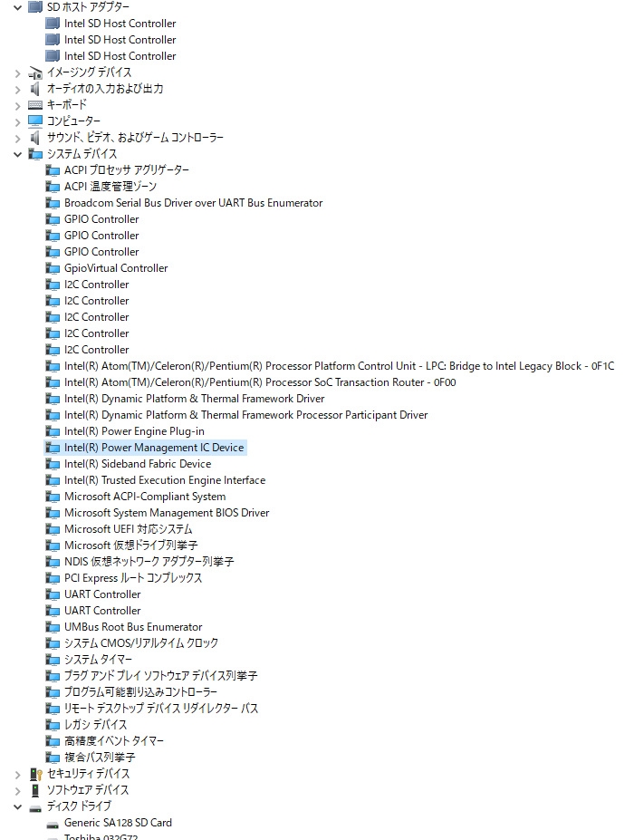634x840 pixels.
Task: Click the SD ホスト アダプター category label
Action: tap(88, 7)
